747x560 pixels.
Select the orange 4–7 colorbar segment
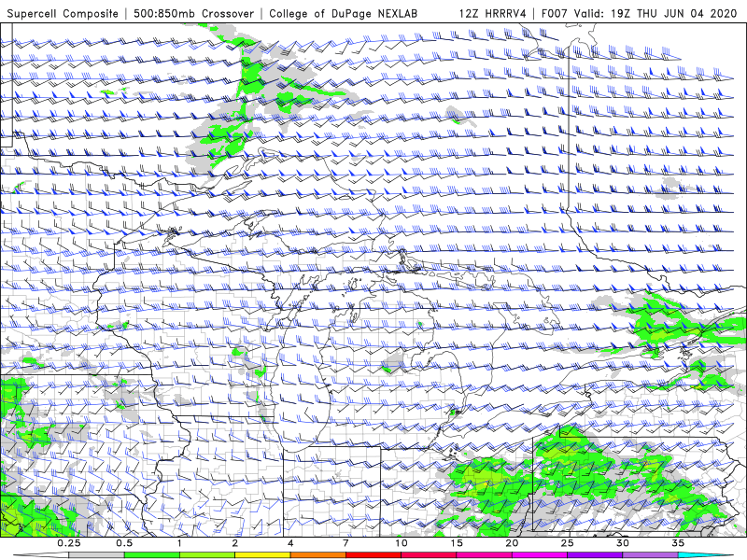(317, 555)
